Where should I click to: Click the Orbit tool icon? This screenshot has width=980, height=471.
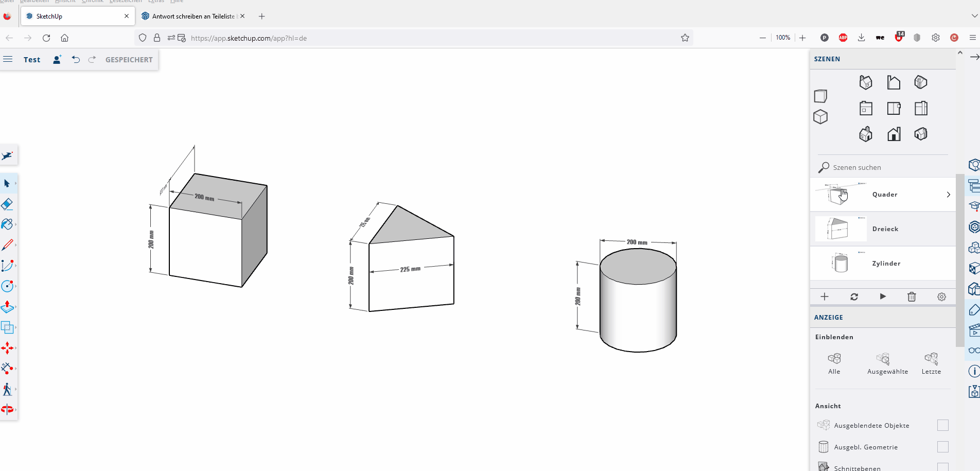(7, 410)
